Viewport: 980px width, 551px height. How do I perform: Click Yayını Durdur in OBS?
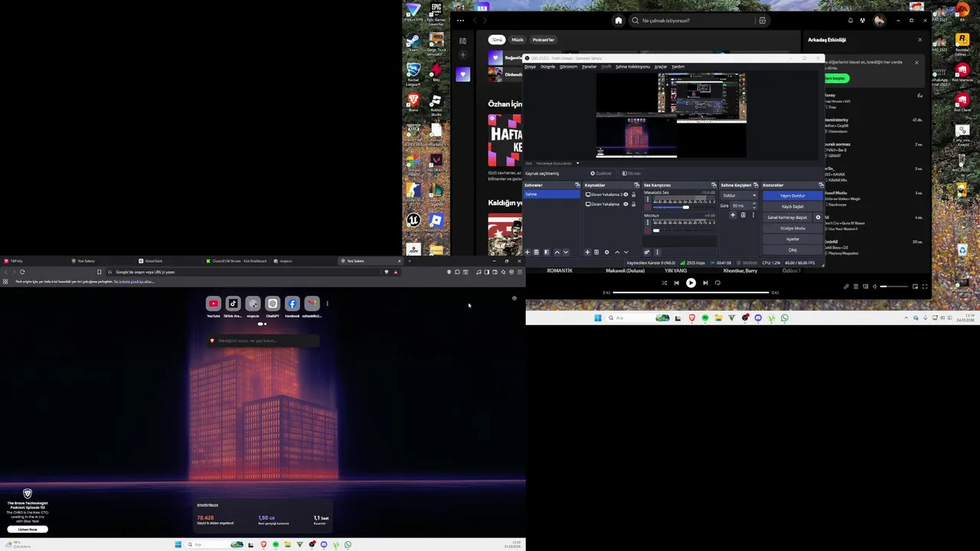[x=792, y=196]
